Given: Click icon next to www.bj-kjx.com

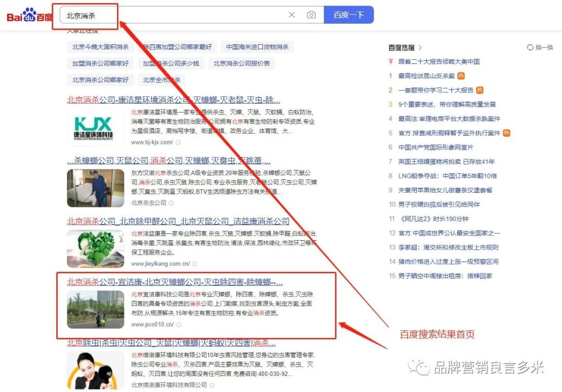Looking at the screenshot, I should (178, 142).
